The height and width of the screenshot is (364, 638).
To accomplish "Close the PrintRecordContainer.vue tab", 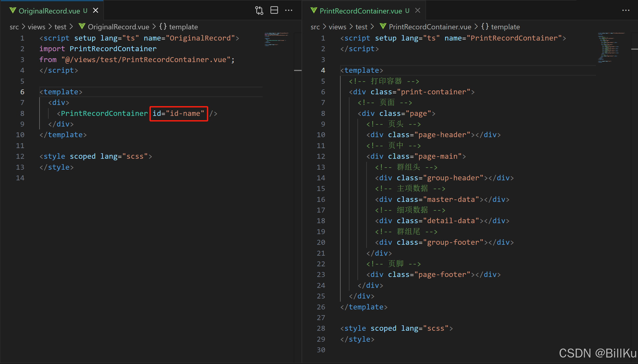I will pos(417,11).
